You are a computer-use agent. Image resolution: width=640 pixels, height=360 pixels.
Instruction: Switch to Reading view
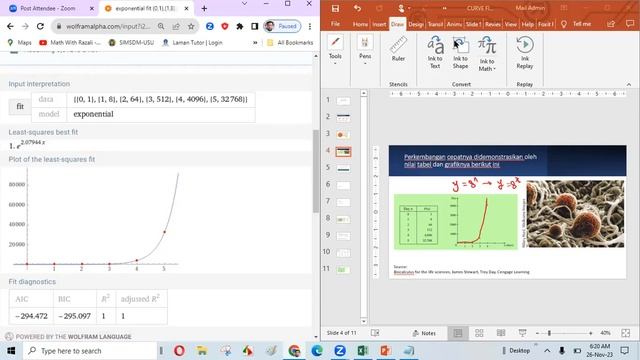[501, 333]
